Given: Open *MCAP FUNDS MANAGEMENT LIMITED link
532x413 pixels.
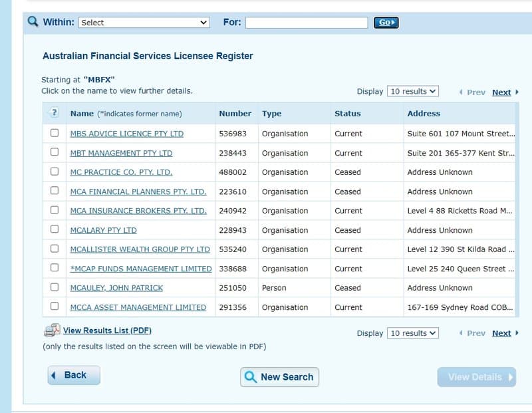Looking at the screenshot, I should click(x=141, y=269).
